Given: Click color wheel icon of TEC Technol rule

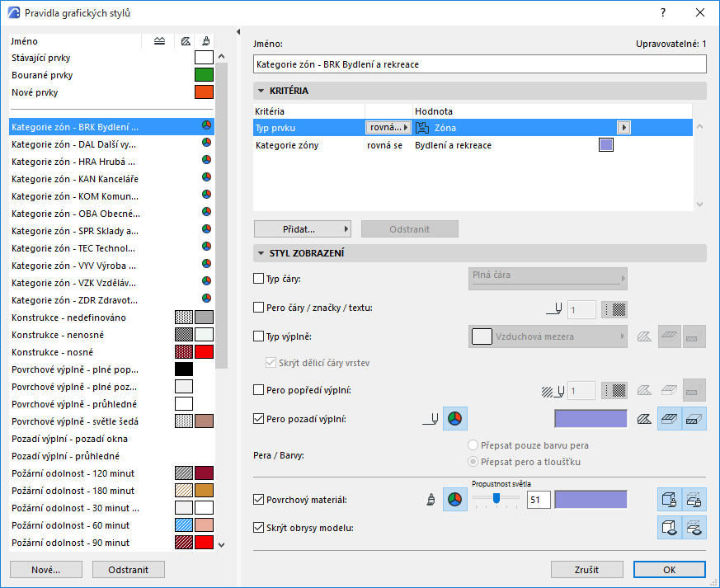Looking at the screenshot, I should [x=207, y=247].
